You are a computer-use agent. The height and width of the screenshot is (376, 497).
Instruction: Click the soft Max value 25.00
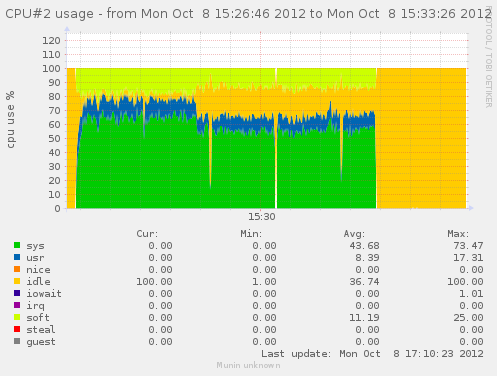coord(468,318)
